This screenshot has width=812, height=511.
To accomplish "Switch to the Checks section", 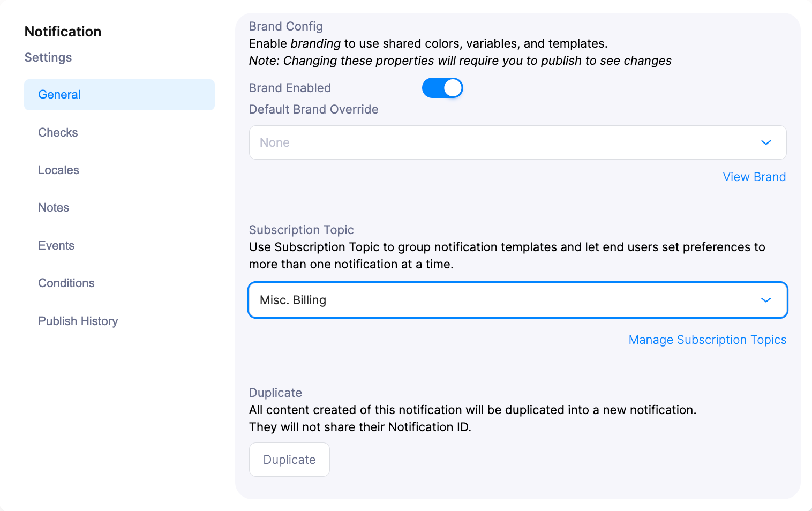I will click(x=58, y=132).
